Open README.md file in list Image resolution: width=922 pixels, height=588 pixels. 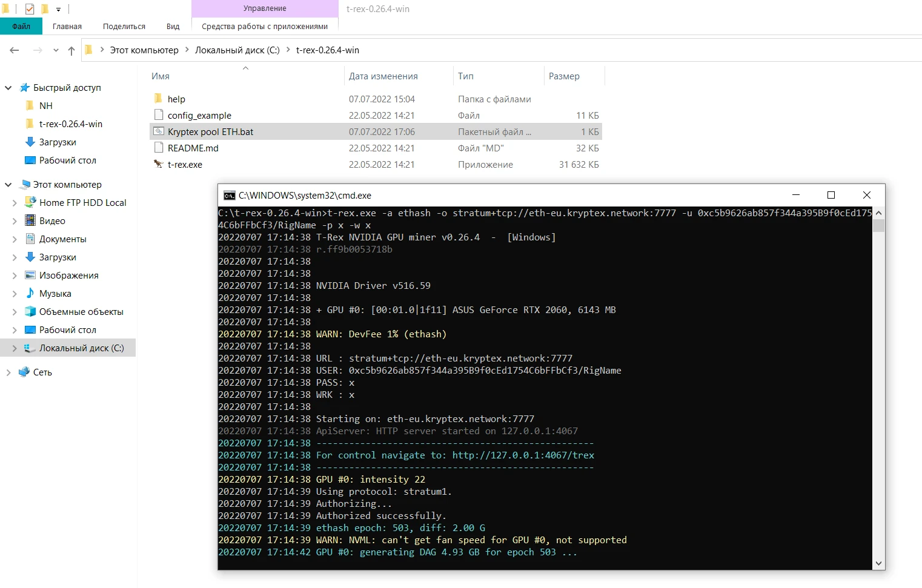(x=193, y=148)
